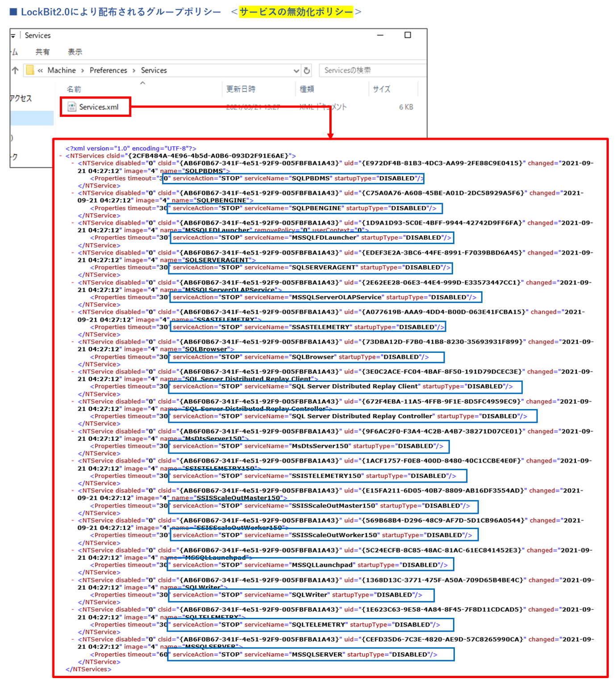The height and width of the screenshot is (683, 616).
Task: Sort files by the 更新日時 column
Action: click(241, 89)
